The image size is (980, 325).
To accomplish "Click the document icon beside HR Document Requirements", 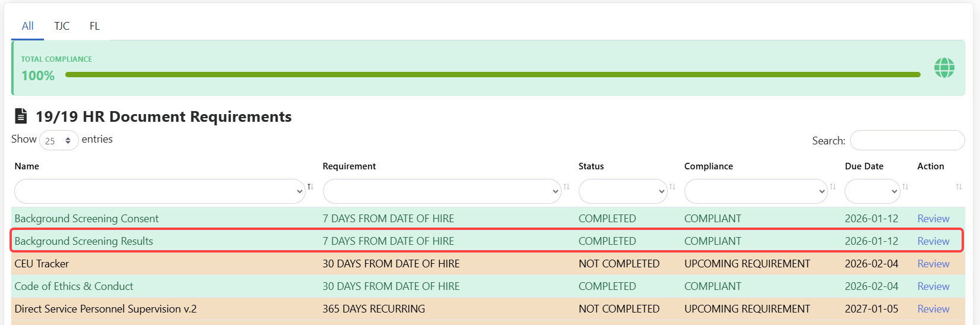I will [x=21, y=116].
